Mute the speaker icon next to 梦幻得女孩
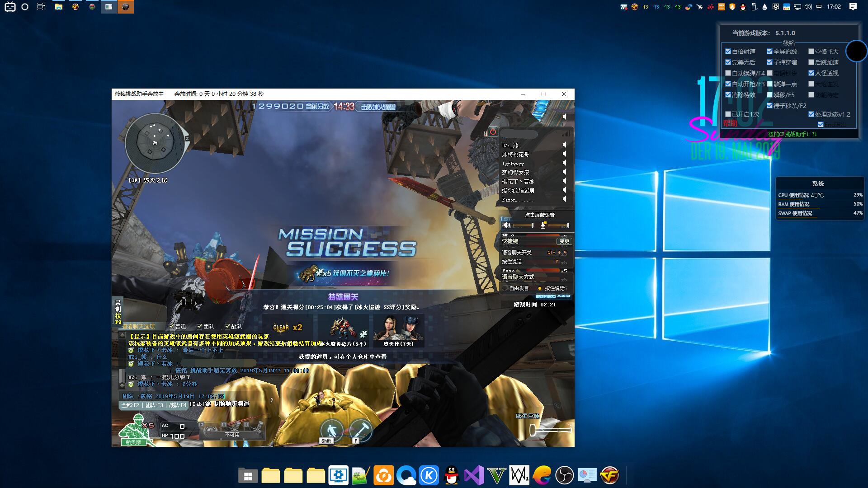Viewport: 868px width, 488px height. pos(564,172)
